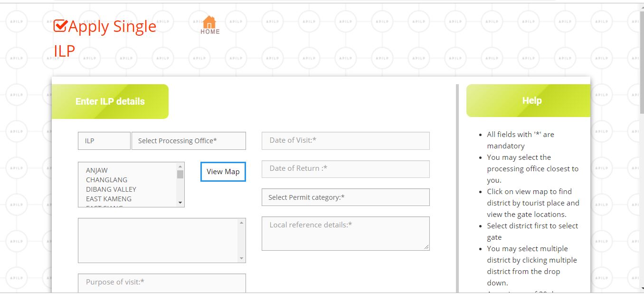Select EAST KAMENG district option
The height and width of the screenshot is (294, 644).
(x=109, y=199)
